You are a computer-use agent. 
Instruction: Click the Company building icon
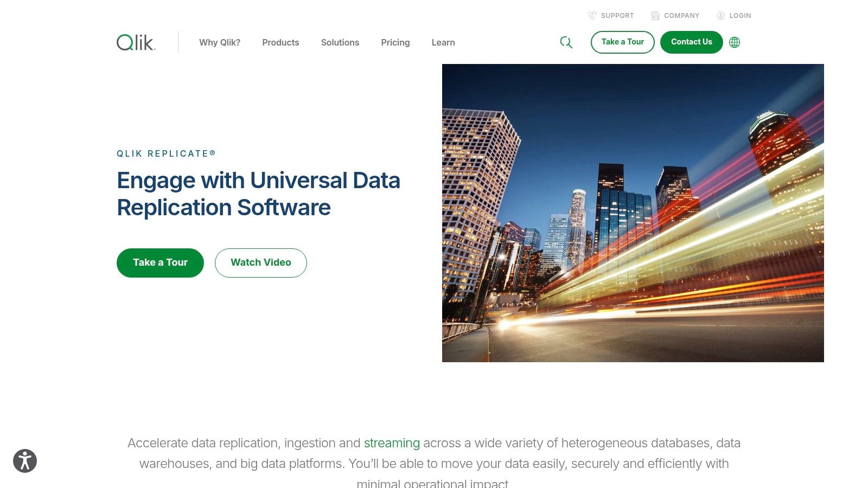[655, 15]
